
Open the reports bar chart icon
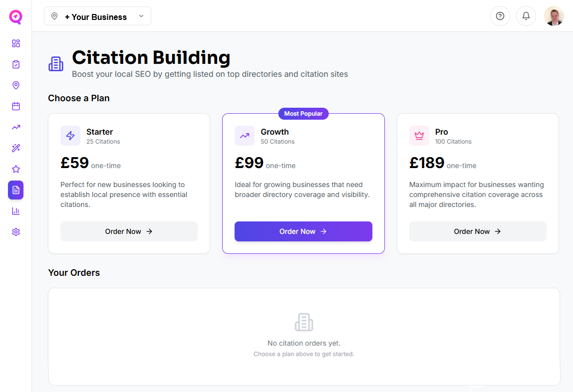15,211
